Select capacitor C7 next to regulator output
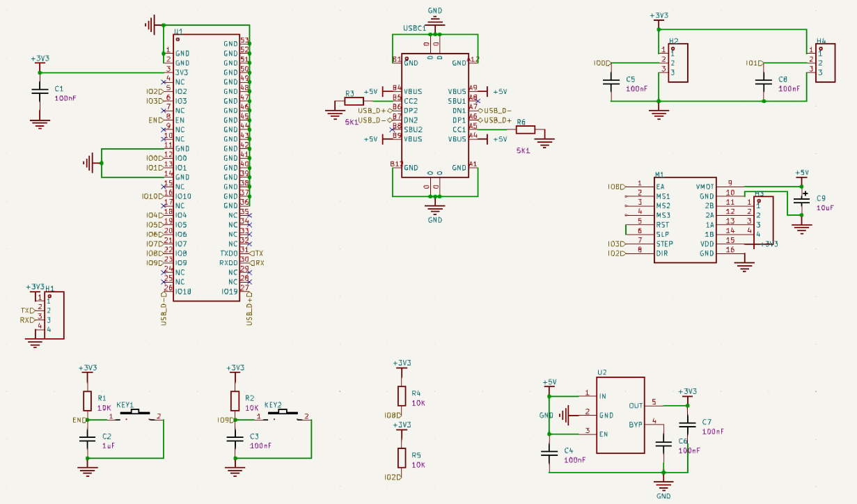Viewport: 857px width, 504px height. click(688, 425)
